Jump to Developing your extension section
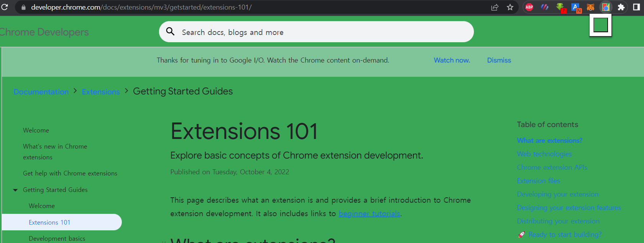Image resolution: width=644 pixels, height=243 pixels. click(x=557, y=194)
